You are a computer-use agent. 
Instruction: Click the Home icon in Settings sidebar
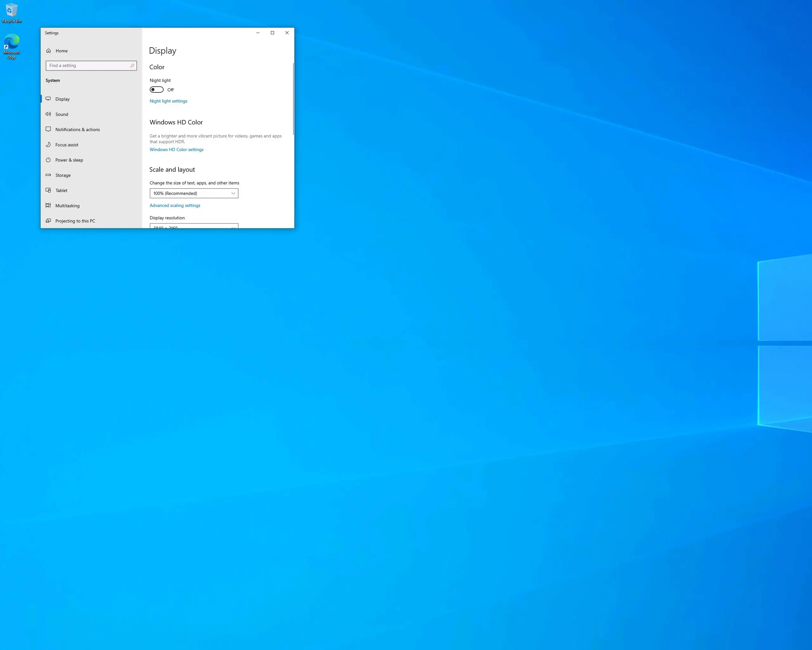(48, 51)
